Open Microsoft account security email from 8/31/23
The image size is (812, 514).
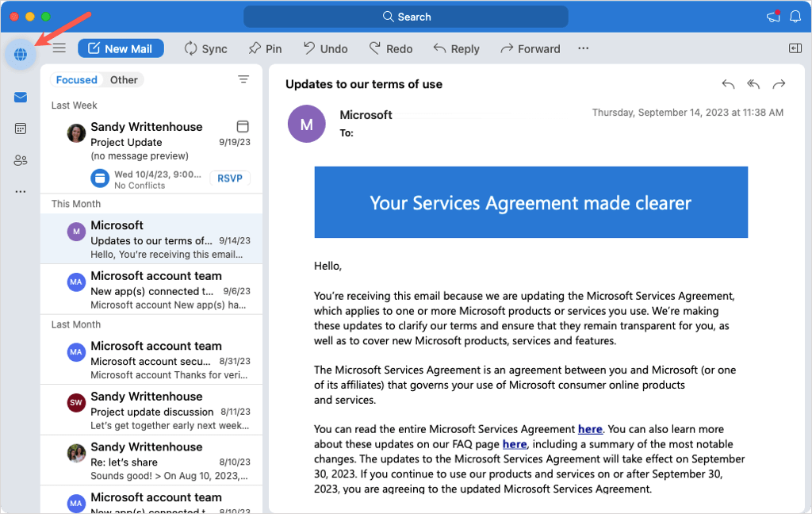pyautogui.click(x=151, y=359)
